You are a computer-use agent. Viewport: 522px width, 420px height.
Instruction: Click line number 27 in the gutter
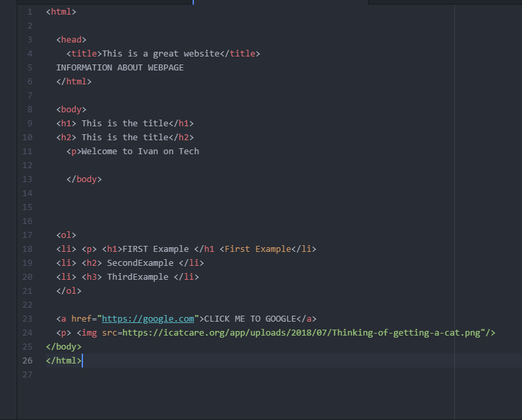[27, 375]
